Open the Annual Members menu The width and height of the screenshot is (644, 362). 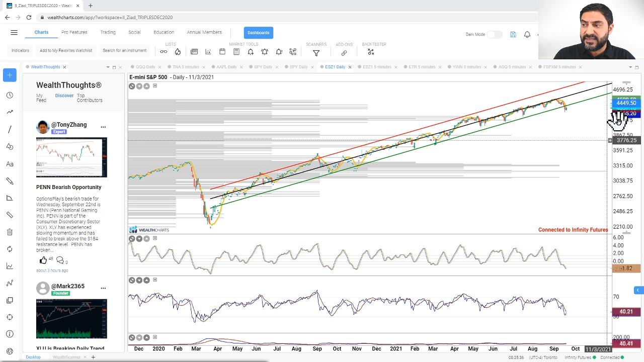[204, 32]
